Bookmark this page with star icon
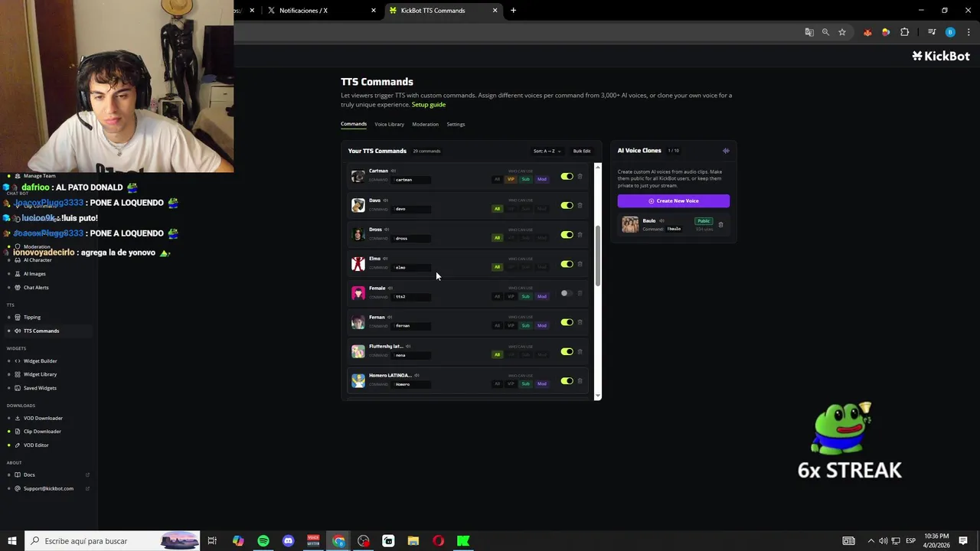This screenshot has height=551, width=980. [x=842, y=32]
